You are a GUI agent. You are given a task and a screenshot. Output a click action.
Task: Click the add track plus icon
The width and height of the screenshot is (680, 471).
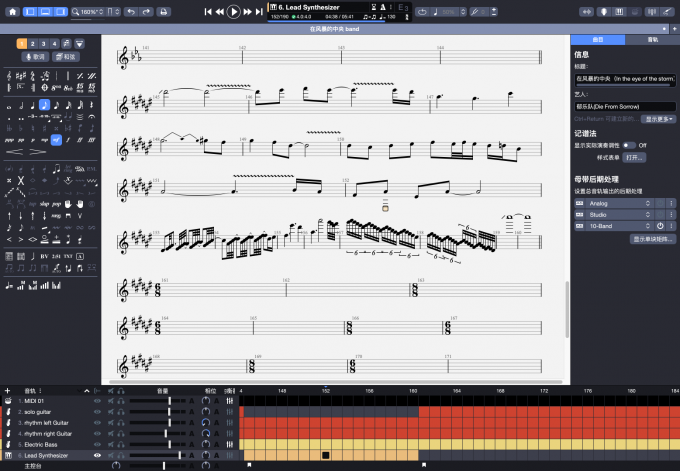coord(7,390)
